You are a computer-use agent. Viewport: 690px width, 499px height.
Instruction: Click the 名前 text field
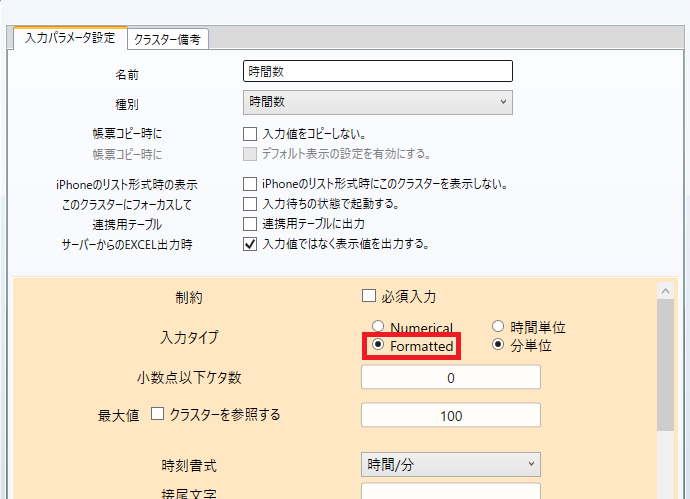(377, 71)
